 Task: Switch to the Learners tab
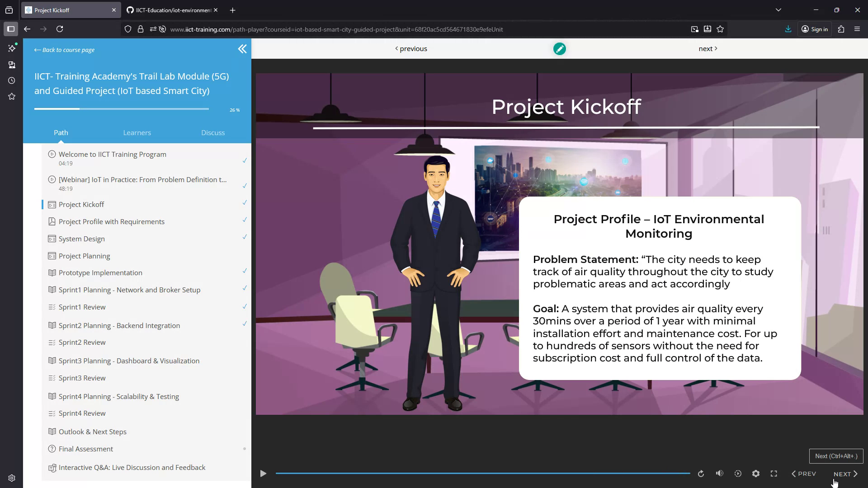click(x=137, y=132)
